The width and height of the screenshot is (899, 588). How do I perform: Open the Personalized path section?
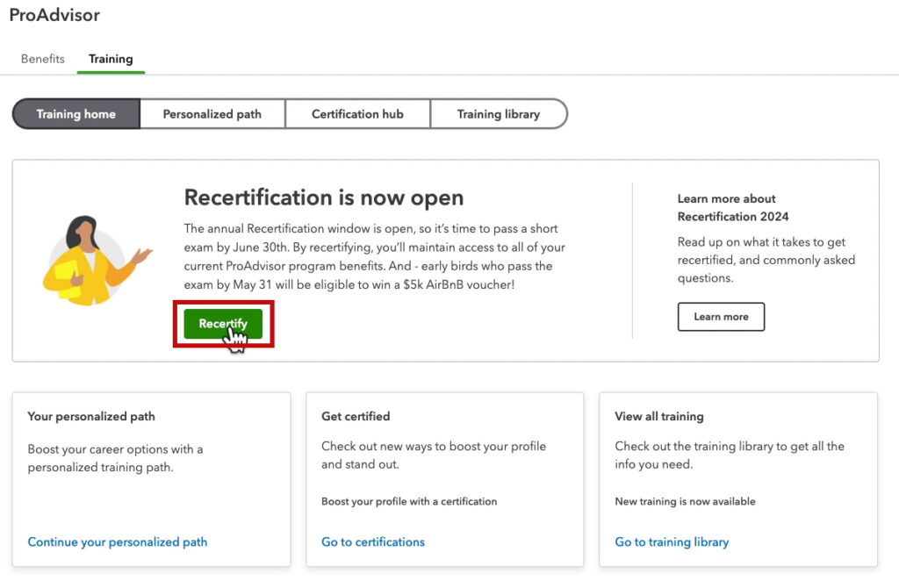212,114
